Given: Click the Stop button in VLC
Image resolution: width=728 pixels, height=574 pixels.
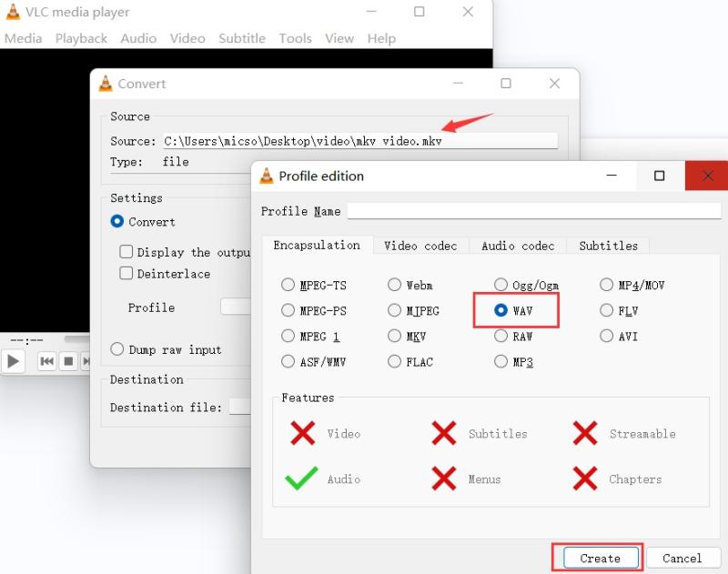Looking at the screenshot, I should tap(68, 361).
